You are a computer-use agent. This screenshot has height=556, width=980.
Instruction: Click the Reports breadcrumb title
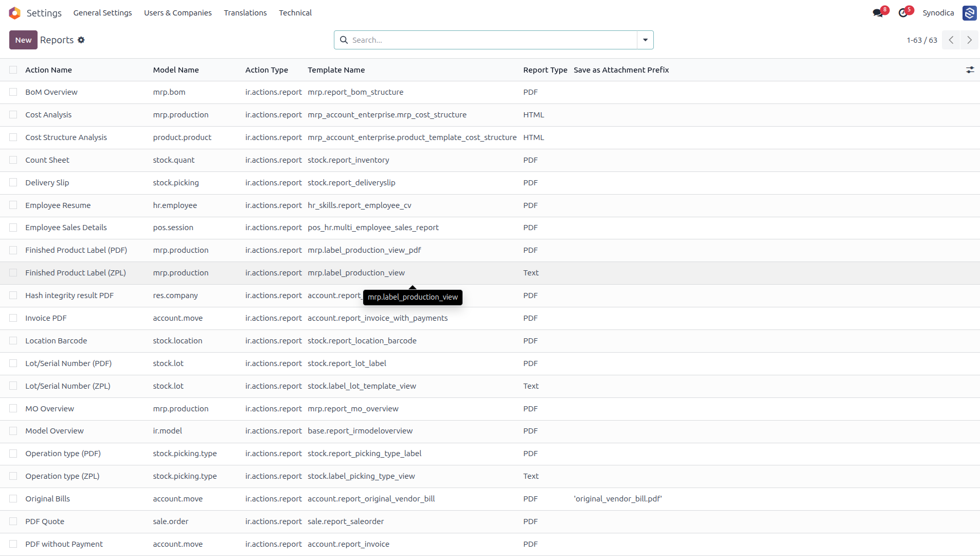click(x=57, y=40)
